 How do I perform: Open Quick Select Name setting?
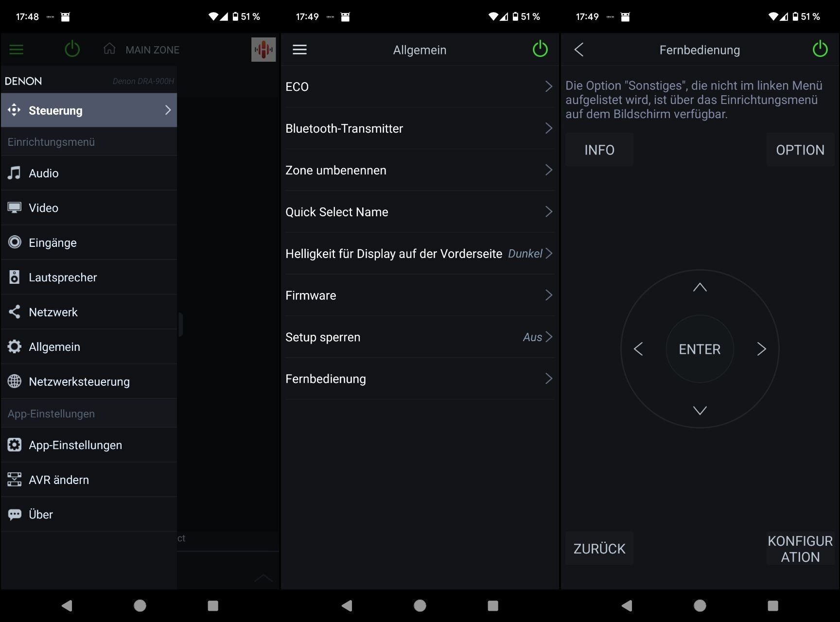[420, 212]
